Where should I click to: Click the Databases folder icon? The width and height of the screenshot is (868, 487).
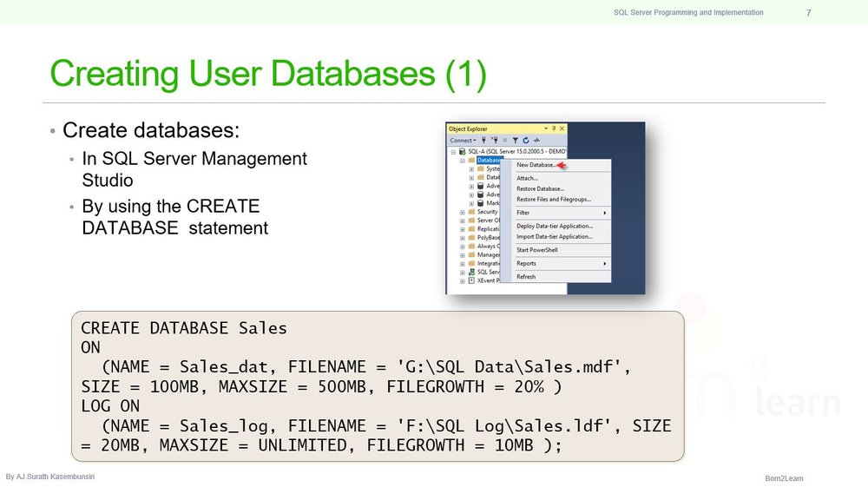[x=471, y=161]
